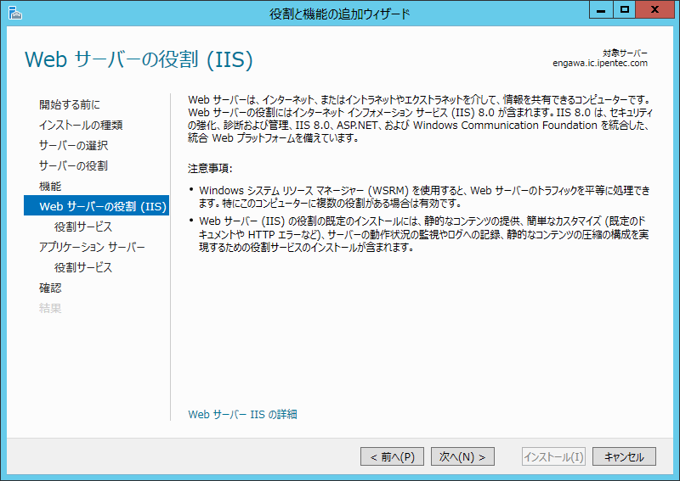Go to 開始する前に step
680x481 pixels.
[x=69, y=105]
